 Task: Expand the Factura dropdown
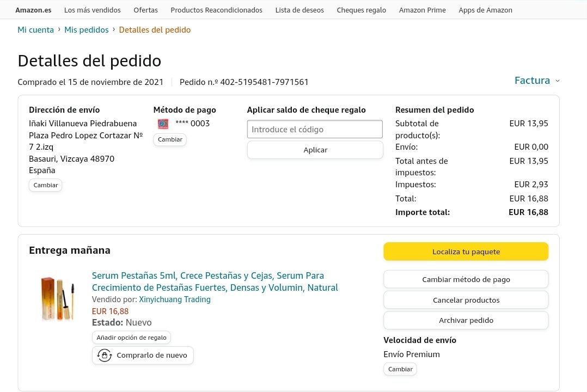[532, 81]
